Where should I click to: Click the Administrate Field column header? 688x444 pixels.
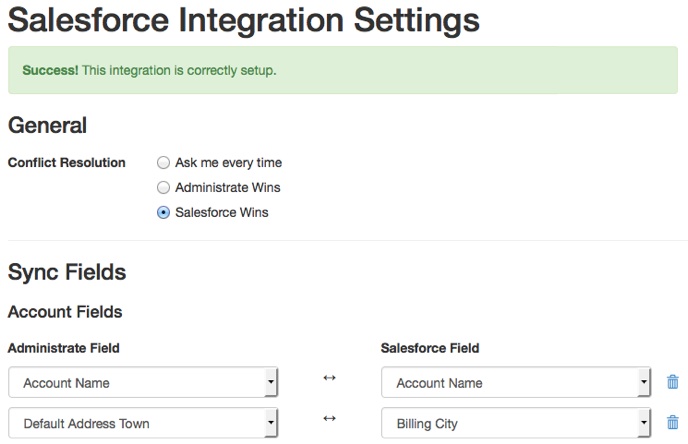[64, 348]
